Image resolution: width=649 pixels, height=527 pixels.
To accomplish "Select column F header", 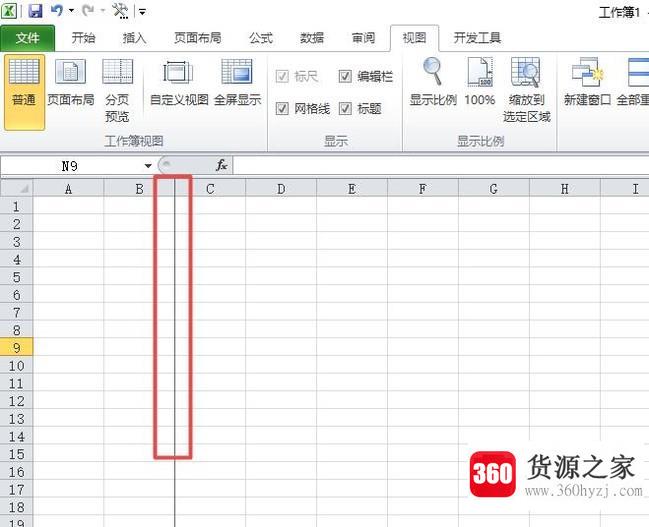I will point(423,189).
